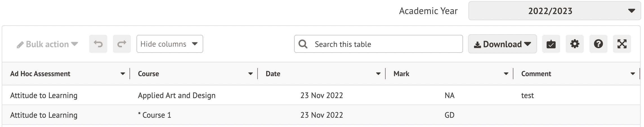This screenshot has height=127, width=644.
Task: Expand table to fullscreen icon
Action: (622, 44)
